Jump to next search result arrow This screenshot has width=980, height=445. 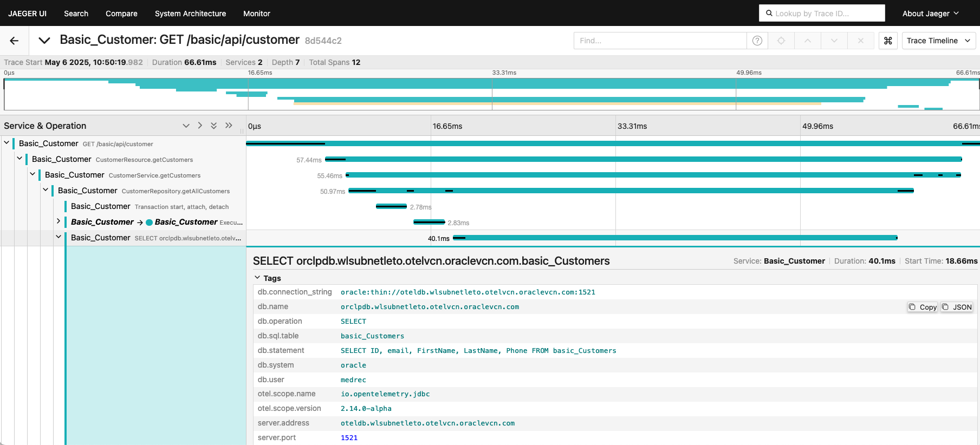[x=834, y=41]
